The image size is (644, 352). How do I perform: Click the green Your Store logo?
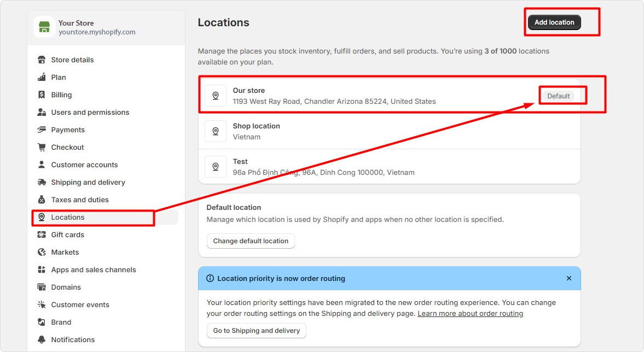(x=44, y=27)
